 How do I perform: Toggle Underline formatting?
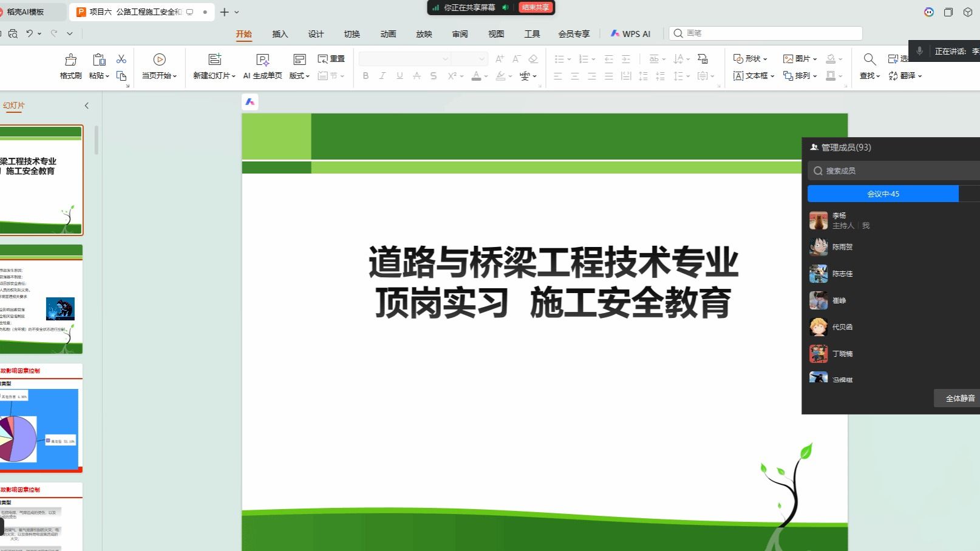pos(400,76)
